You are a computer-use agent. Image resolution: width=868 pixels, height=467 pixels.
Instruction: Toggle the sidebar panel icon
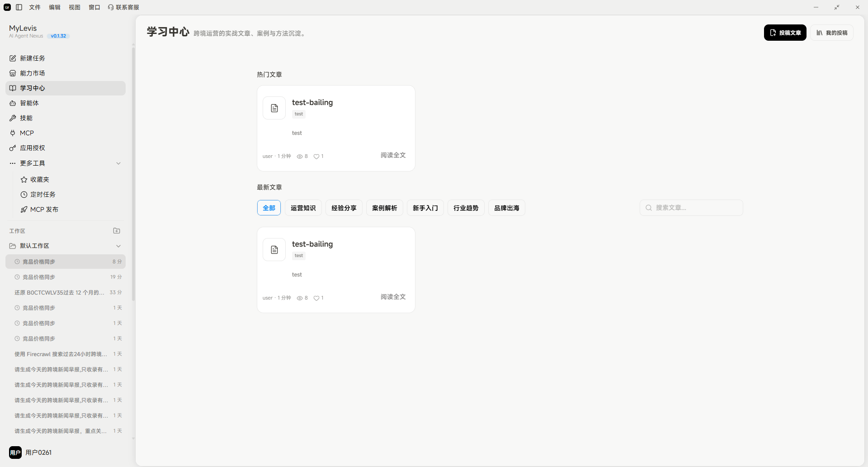tap(19, 7)
